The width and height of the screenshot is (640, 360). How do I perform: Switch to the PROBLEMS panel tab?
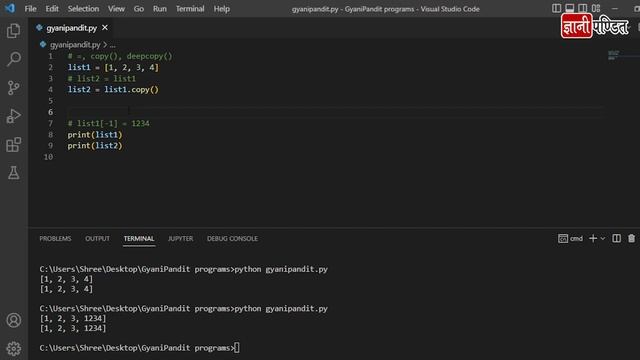(55, 239)
